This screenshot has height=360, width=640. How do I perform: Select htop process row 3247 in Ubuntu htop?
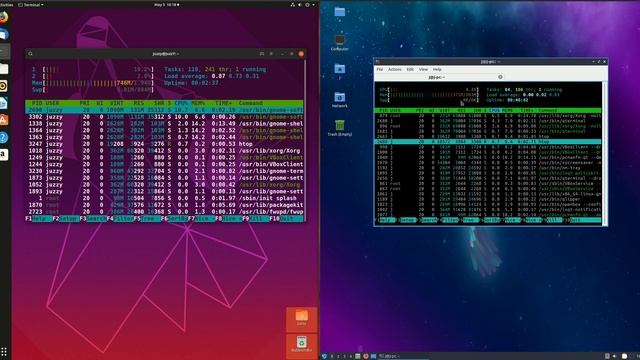(164, 144)
